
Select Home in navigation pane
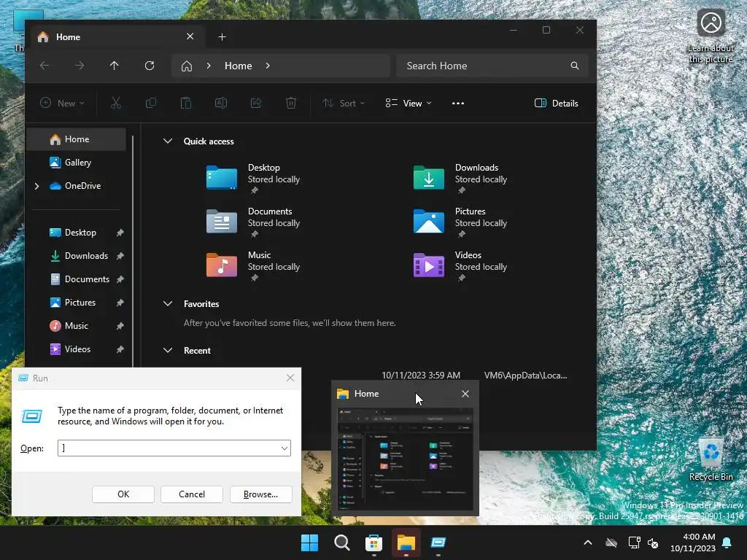76,139
